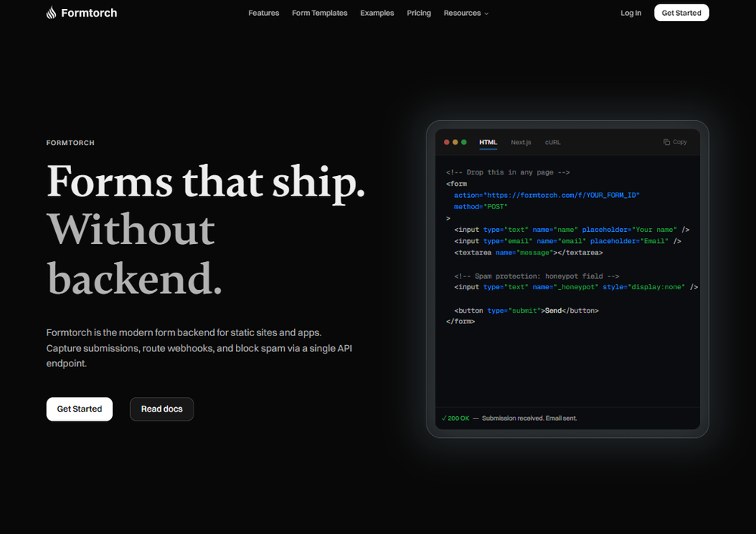Click the green window dot in the mockup
The width and height of the screenshot is (756, 534).
tap(463, 141)
